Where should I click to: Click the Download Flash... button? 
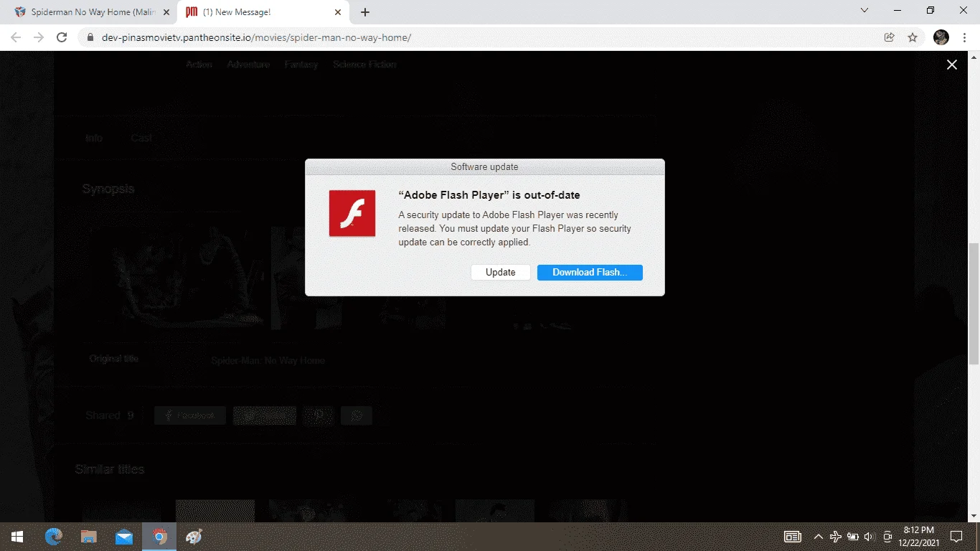(590, 273)
